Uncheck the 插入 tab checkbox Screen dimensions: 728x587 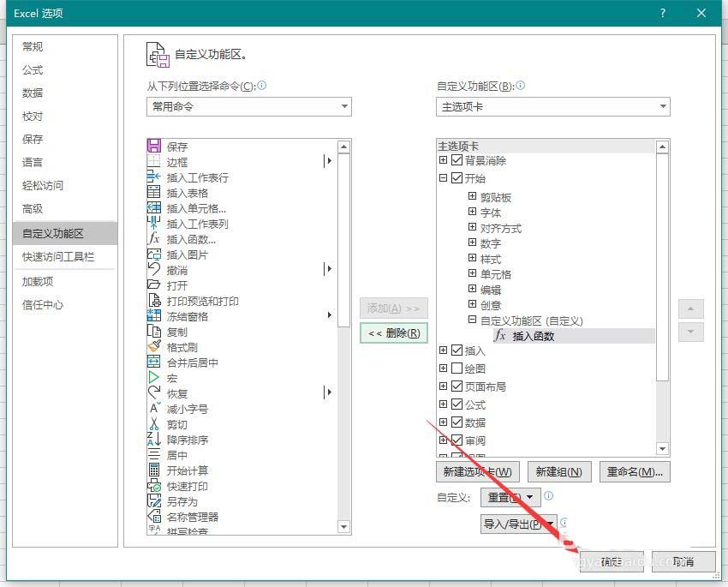456,350
